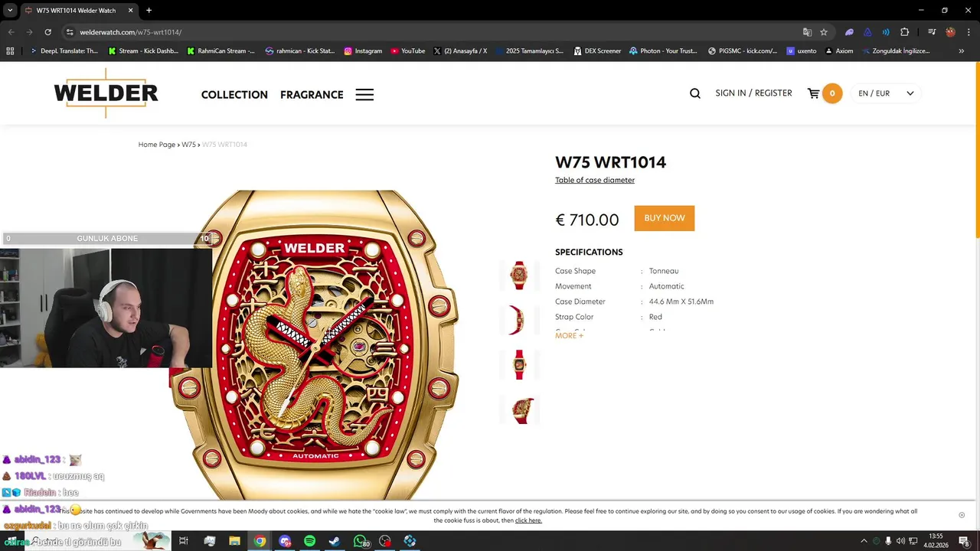The width and height of the screenshot is (980, 551).
Task: Bookmark this page with the star icon
Action: [824, 32]
